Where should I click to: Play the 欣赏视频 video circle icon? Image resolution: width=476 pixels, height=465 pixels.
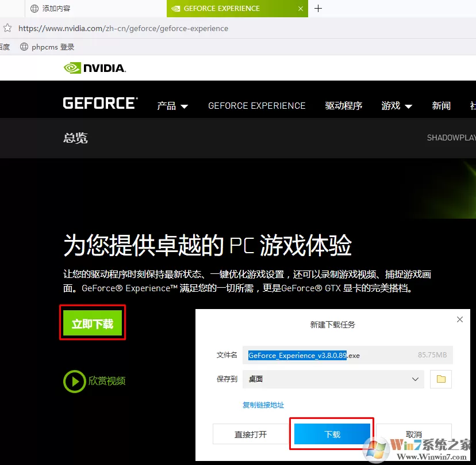click(74, 381)
